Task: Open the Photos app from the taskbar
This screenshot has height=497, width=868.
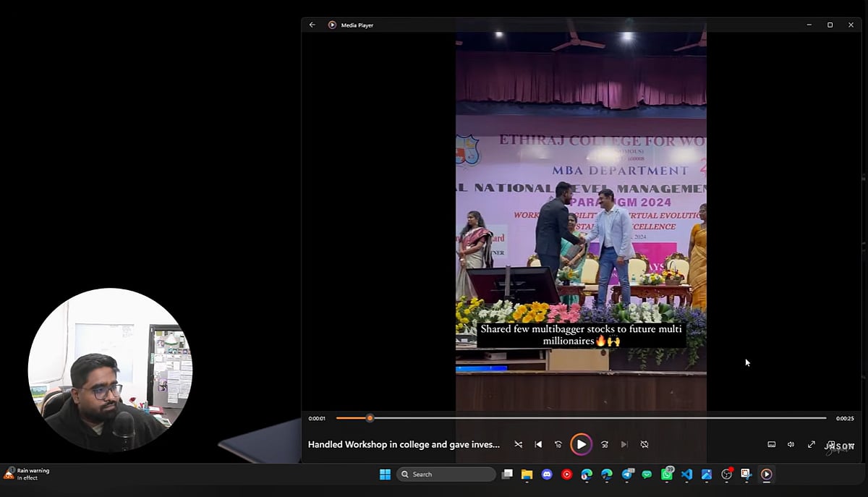Action: (707, 475)
